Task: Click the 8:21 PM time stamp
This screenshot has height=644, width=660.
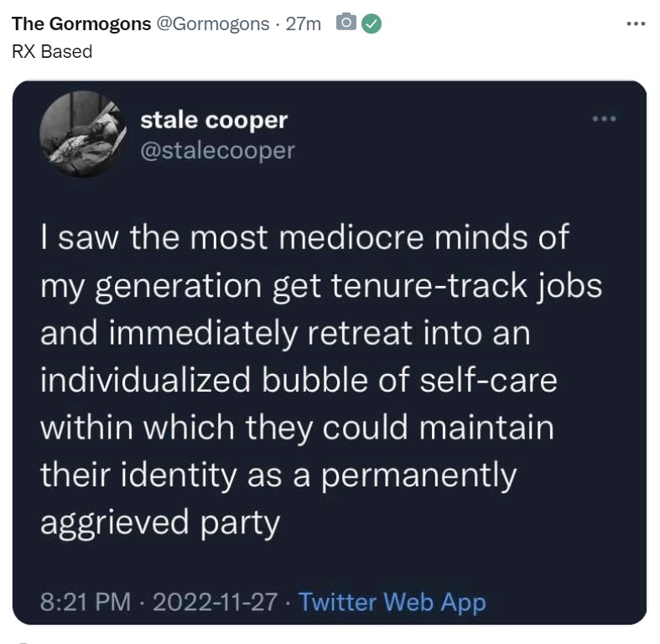Action: click(86, 601)
